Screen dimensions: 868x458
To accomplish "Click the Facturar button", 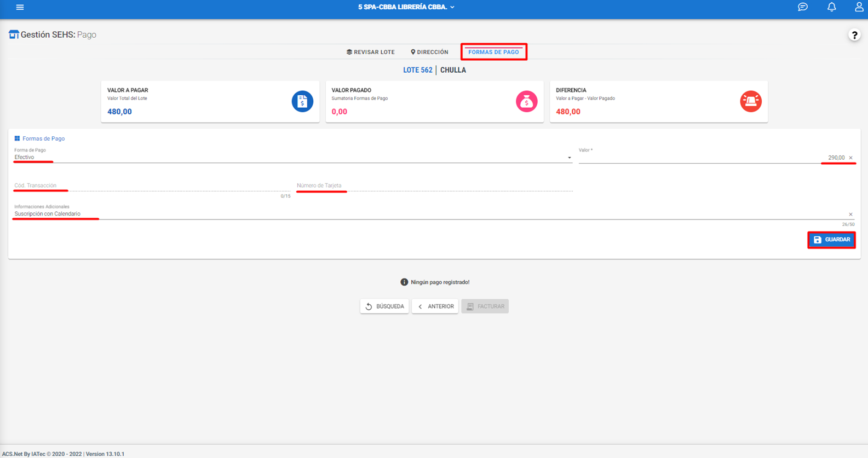I will click(x=485, y=306).
